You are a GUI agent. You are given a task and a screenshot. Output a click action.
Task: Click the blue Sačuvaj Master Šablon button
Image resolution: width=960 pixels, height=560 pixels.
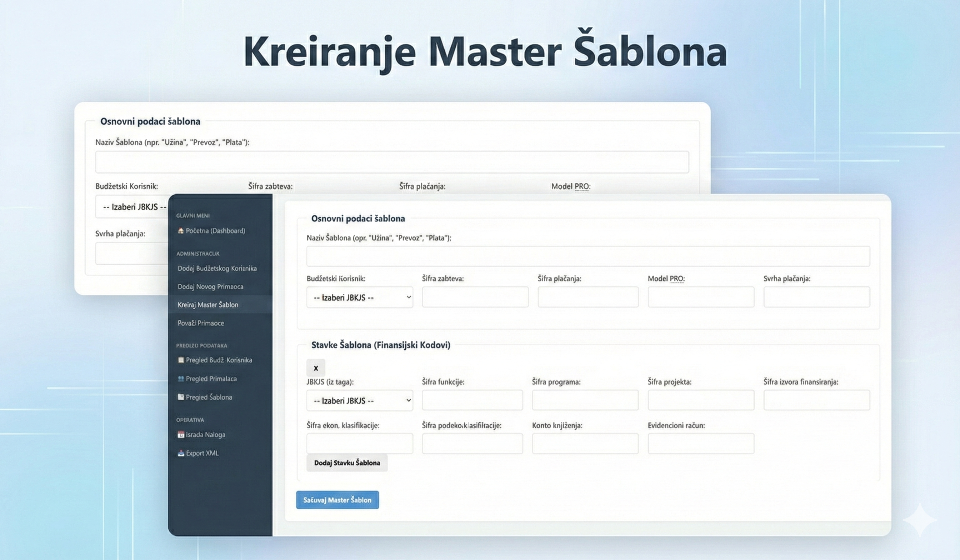point(337,500)
